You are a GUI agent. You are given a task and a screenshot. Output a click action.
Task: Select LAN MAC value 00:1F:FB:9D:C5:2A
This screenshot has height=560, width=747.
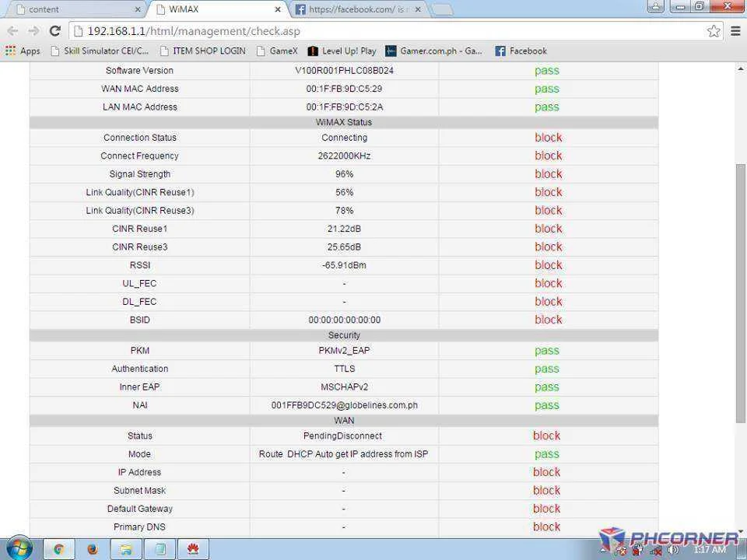click(344, 107)
